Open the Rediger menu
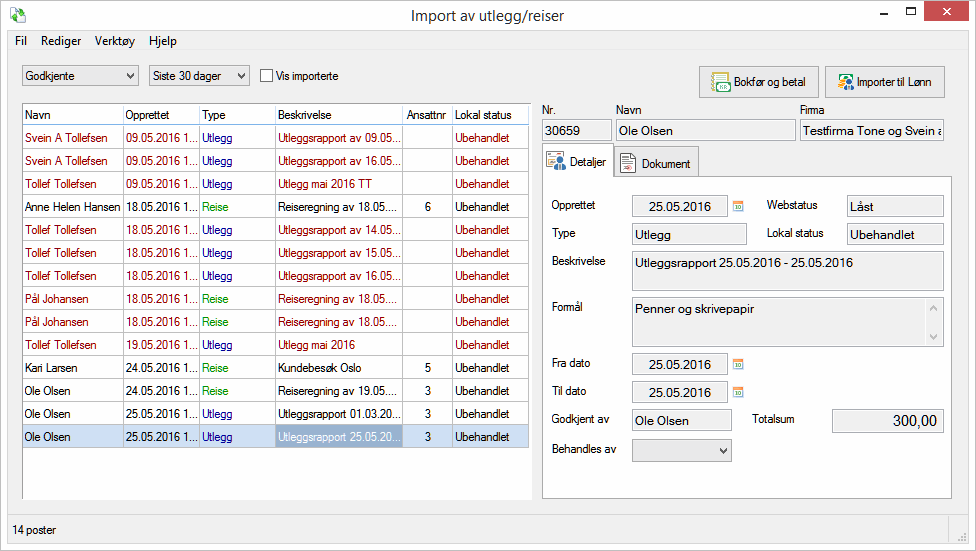Image resolution: width=976 pixels, height=551 pixels. 61,41
